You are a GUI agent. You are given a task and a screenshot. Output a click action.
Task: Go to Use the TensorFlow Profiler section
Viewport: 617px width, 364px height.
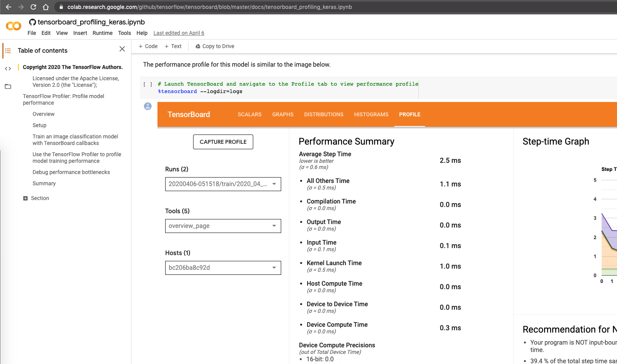point(77,158)
